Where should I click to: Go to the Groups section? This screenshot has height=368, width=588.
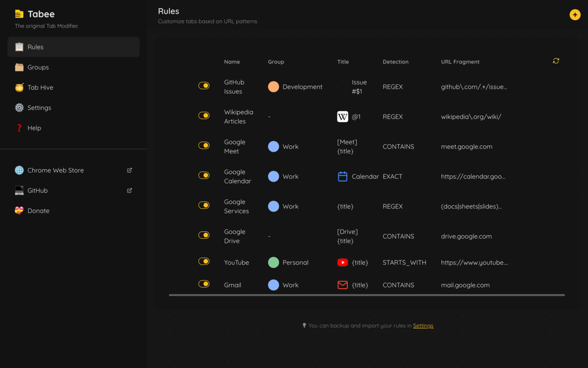tap(73, 67)
